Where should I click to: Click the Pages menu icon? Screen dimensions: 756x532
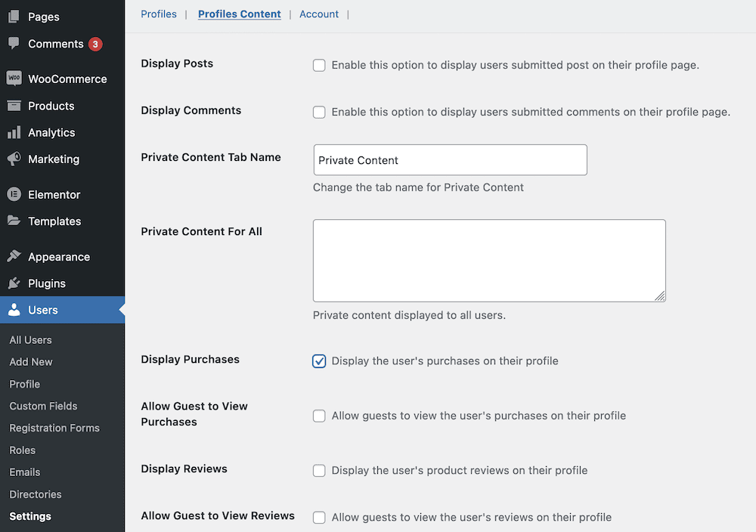(14, 17)
